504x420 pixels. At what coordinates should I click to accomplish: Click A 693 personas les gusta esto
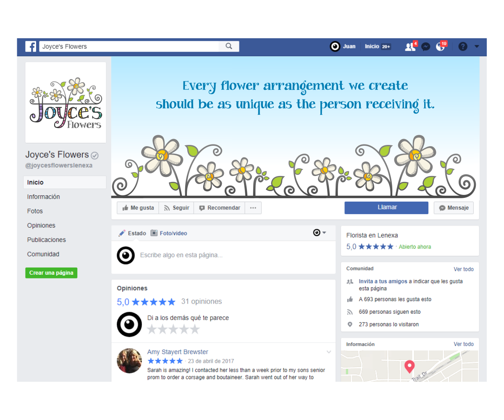pos(395,299)
